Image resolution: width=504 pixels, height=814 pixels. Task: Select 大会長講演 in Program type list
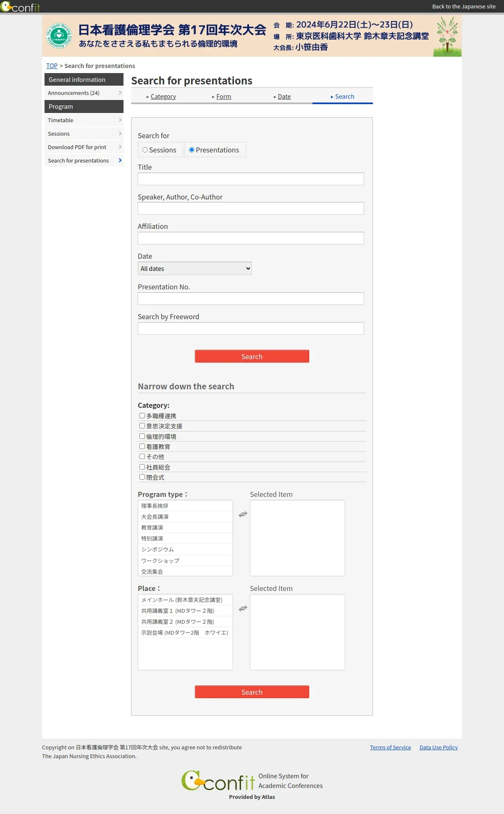tap(185, 517)
